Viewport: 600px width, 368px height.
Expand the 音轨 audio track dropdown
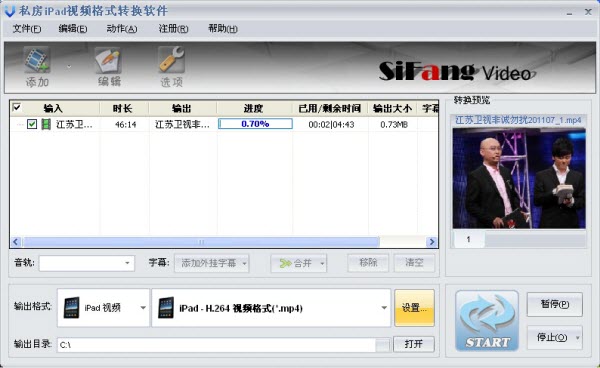point(127,263)
